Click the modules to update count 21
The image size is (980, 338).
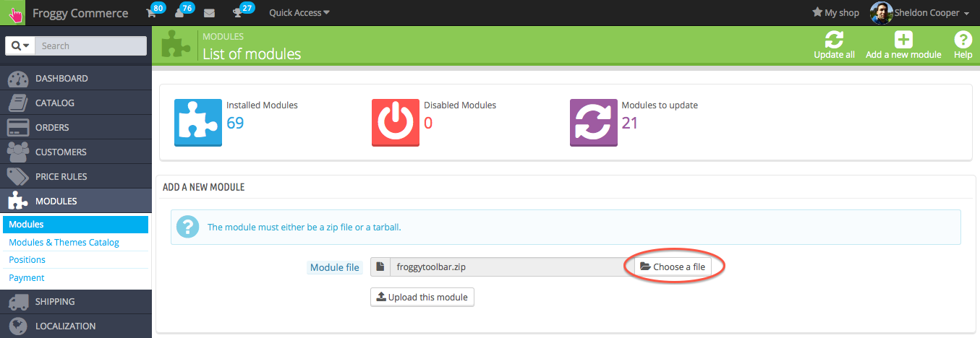[x=630, y=123]
